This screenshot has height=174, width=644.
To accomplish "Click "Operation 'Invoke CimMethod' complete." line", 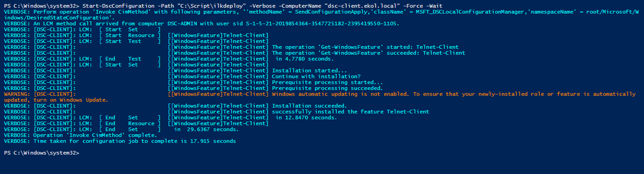I will [x=94, y=135].
